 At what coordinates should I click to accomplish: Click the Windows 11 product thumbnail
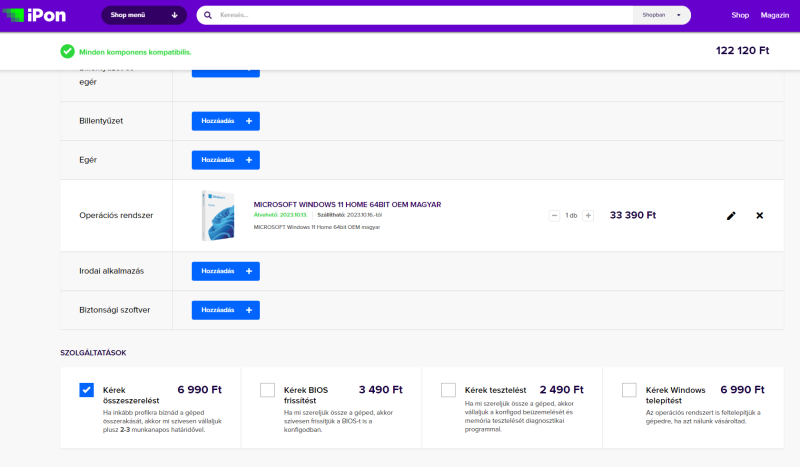click(x=218, y=215)
